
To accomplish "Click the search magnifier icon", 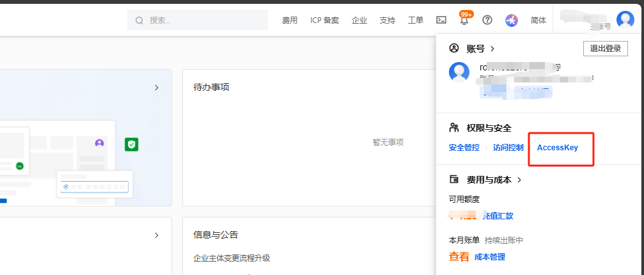I will [139, 20].
